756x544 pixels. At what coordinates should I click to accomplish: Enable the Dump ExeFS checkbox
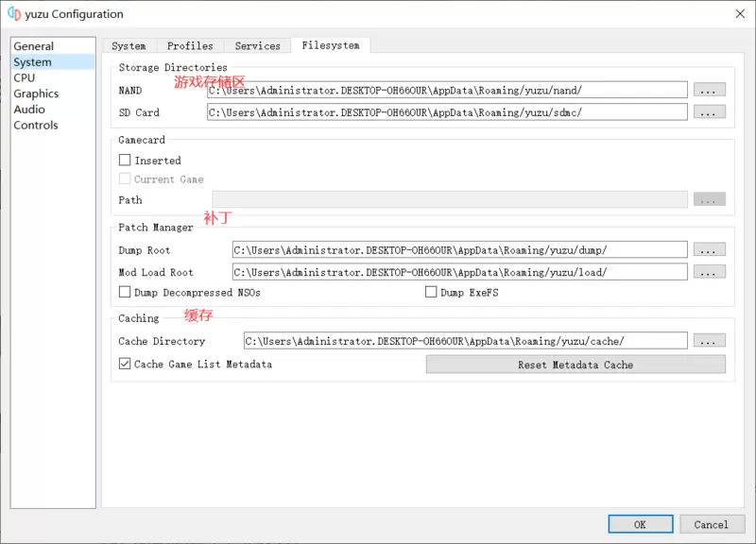click(x=431, y=292)
